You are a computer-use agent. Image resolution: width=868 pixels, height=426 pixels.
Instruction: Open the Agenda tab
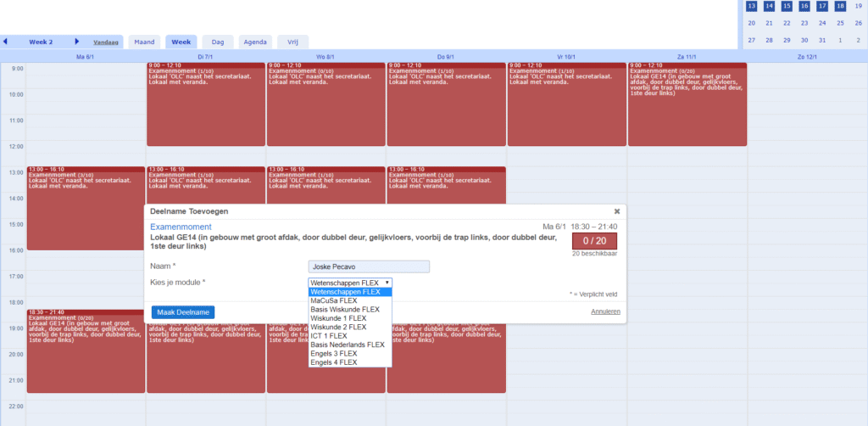(255, 42)
